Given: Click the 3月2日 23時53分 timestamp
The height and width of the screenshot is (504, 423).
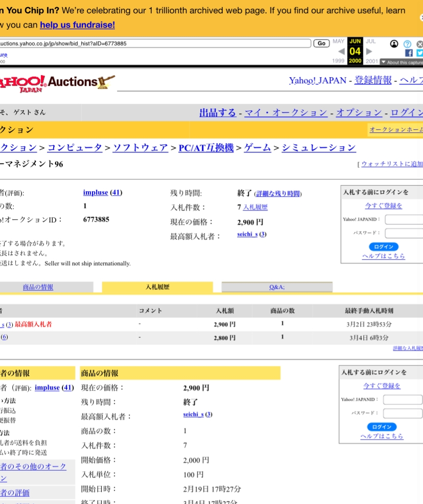Looking at the screenshot, I should pos(369,325).
